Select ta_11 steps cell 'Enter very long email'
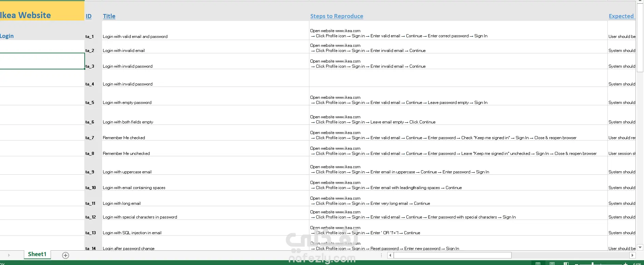Image resolution: width=644 pixels, height=265 pixels. (458, 198)
